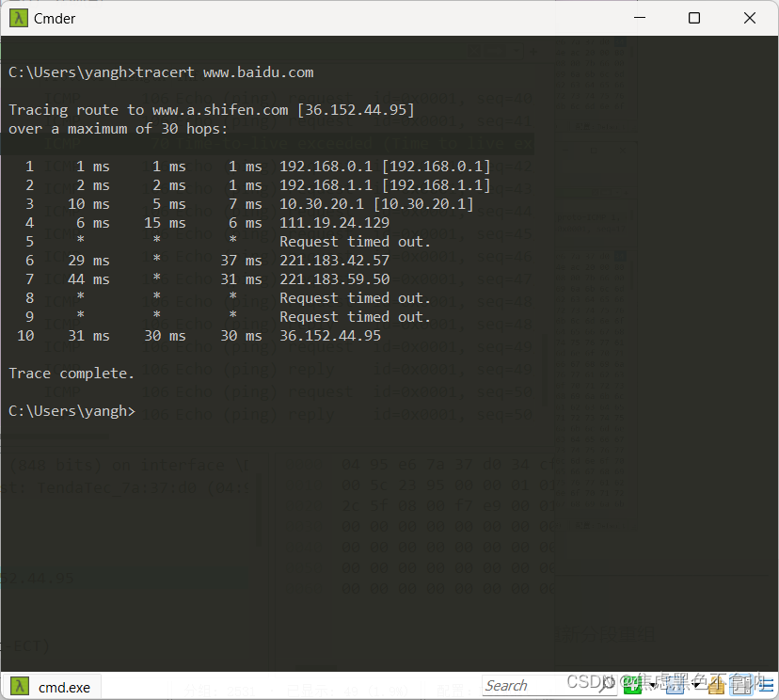Minimize the Cmder window
The width and height of the screenshot is (779, 700).
pyautogui.click(x=639, y=18)
